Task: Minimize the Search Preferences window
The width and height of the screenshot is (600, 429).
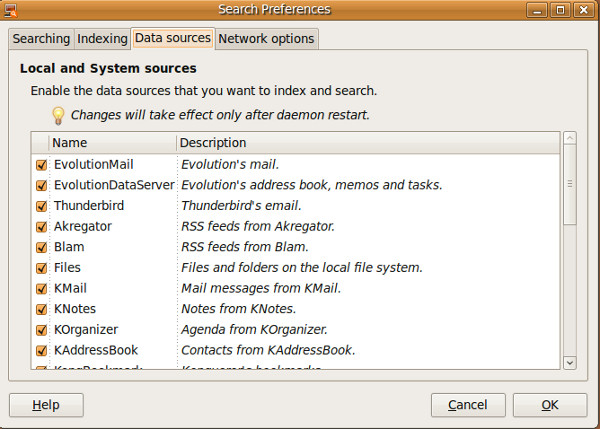Action: click(x=537, y=10)
